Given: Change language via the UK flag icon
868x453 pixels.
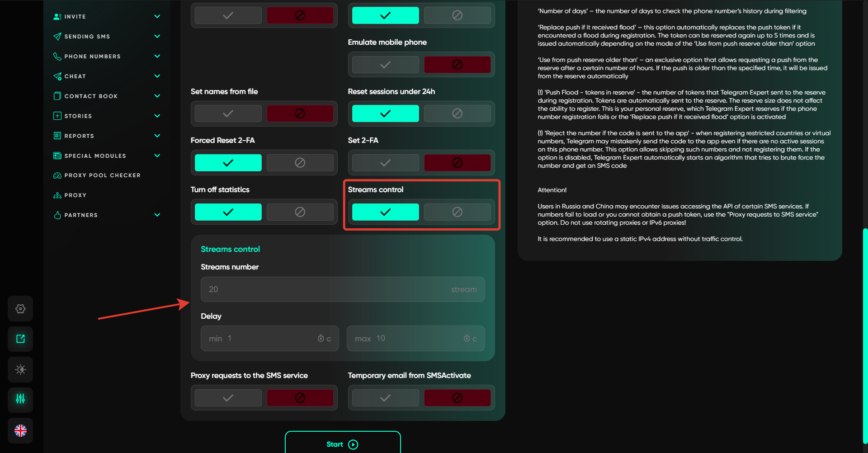Looking at the screenshot, I should [20, 430].
